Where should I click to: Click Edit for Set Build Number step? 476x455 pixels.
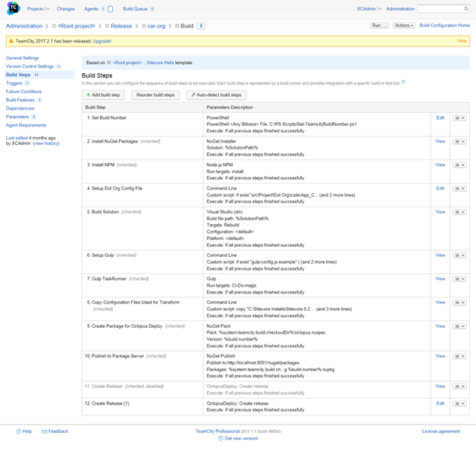click(x=440, y=118)
